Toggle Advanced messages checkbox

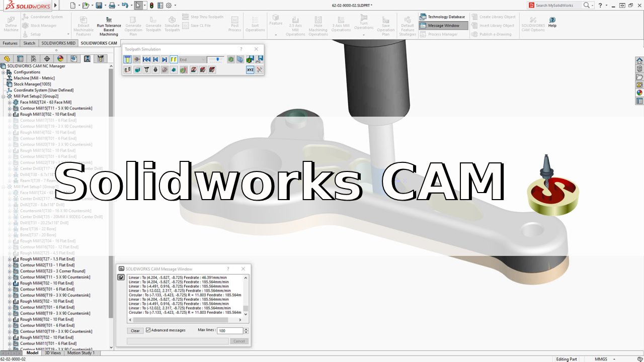coord(148,330)
